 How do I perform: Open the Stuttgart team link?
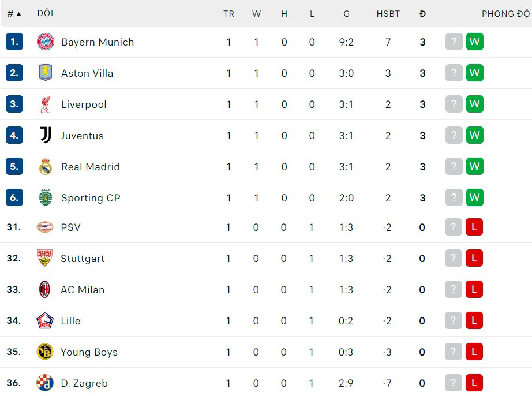[83, 259]
